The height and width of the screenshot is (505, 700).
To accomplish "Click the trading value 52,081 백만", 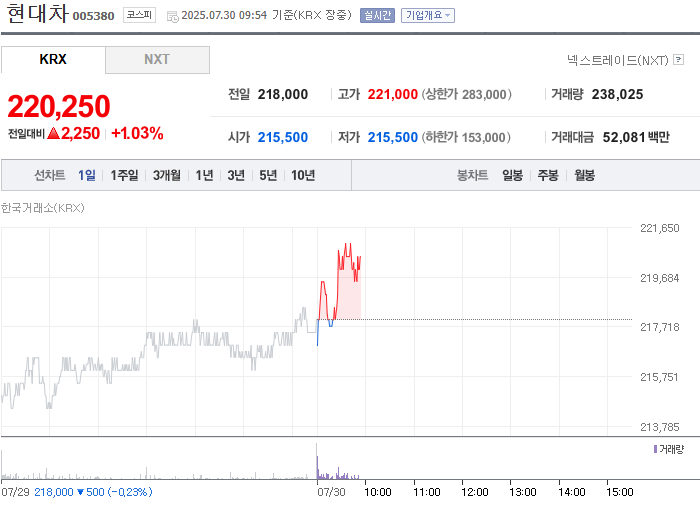I will [636, 137].
